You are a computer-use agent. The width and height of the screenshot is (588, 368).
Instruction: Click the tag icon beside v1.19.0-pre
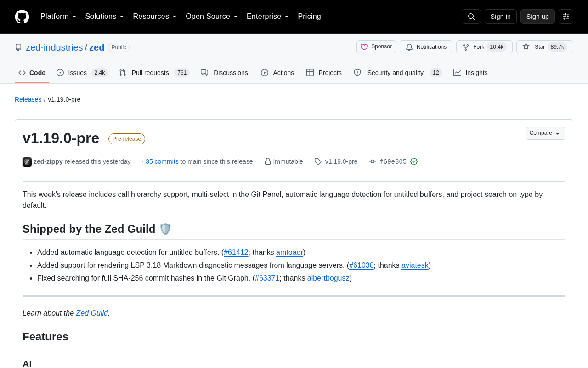tap(318, 161)
